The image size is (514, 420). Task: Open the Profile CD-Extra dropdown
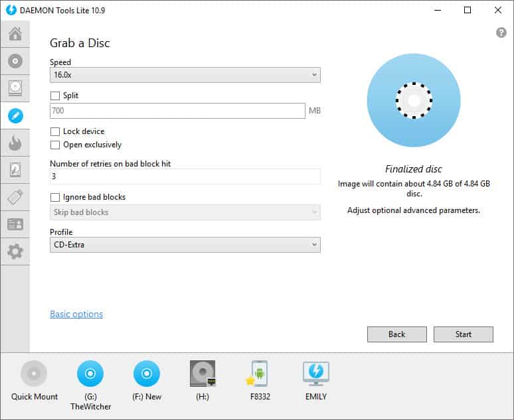[x=185, y=245]
